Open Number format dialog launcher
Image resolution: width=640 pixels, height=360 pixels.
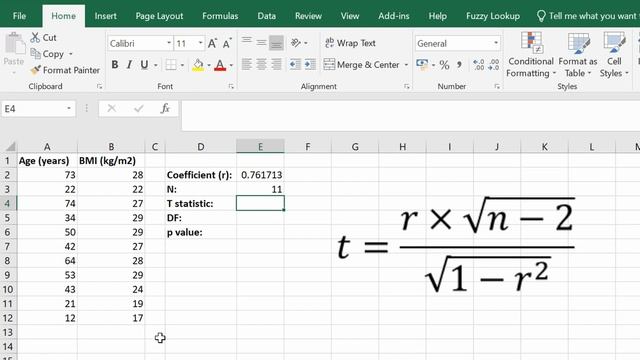click(497, 87)
